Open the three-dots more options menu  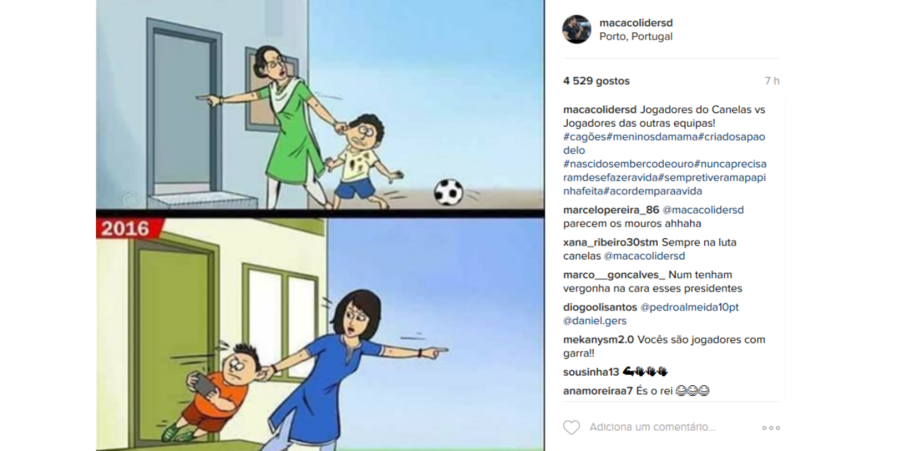(x=771, y=428)
